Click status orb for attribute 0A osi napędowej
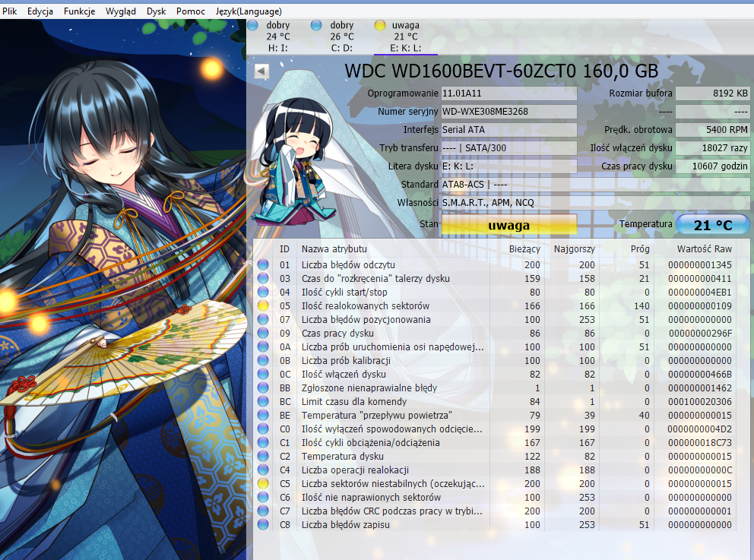The height and width of the screenshot is (560, 754). [263, 347]
